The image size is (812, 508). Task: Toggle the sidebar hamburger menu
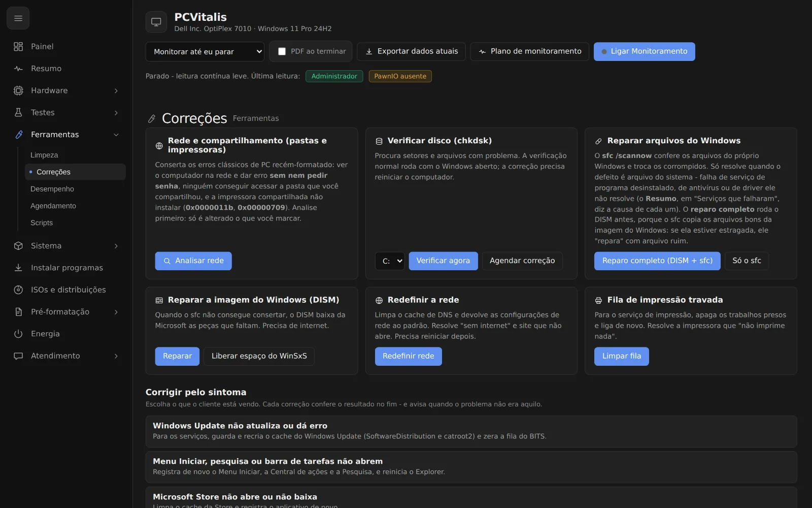[18, 18]
